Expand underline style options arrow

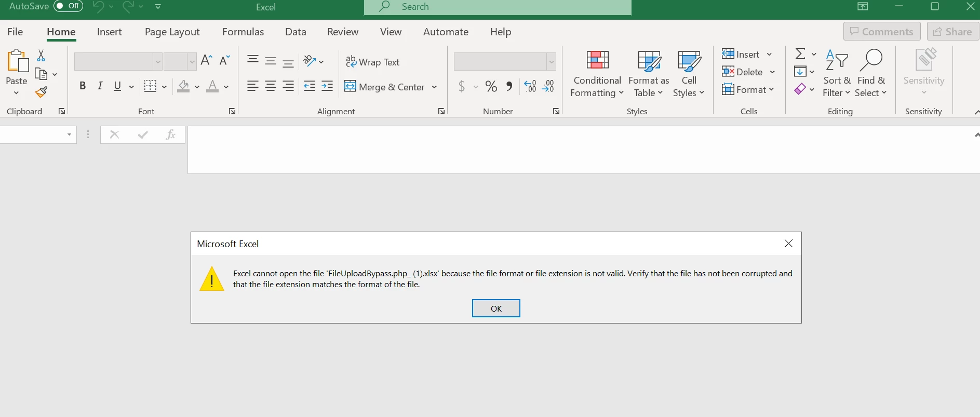click(x=131, y=87)
